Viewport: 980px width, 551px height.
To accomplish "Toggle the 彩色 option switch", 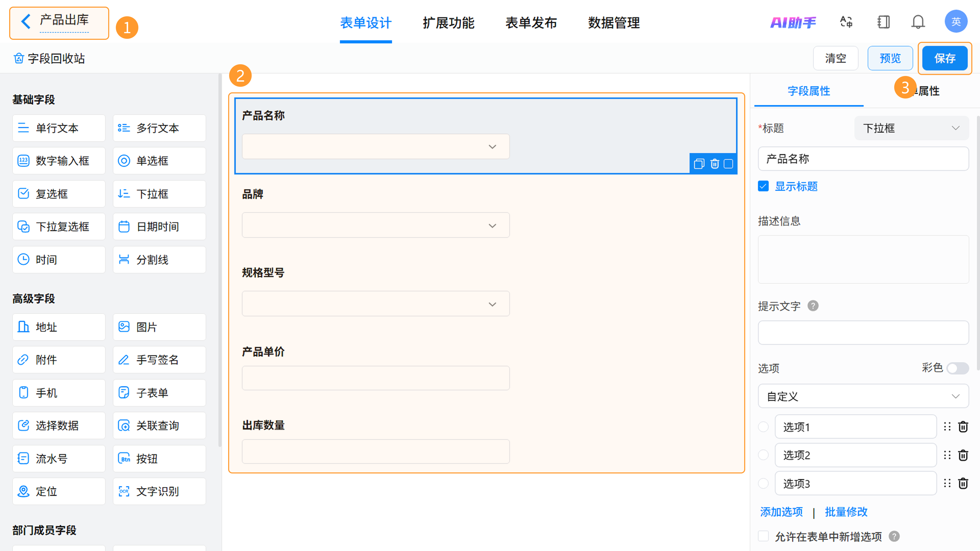I will [957, 368].
